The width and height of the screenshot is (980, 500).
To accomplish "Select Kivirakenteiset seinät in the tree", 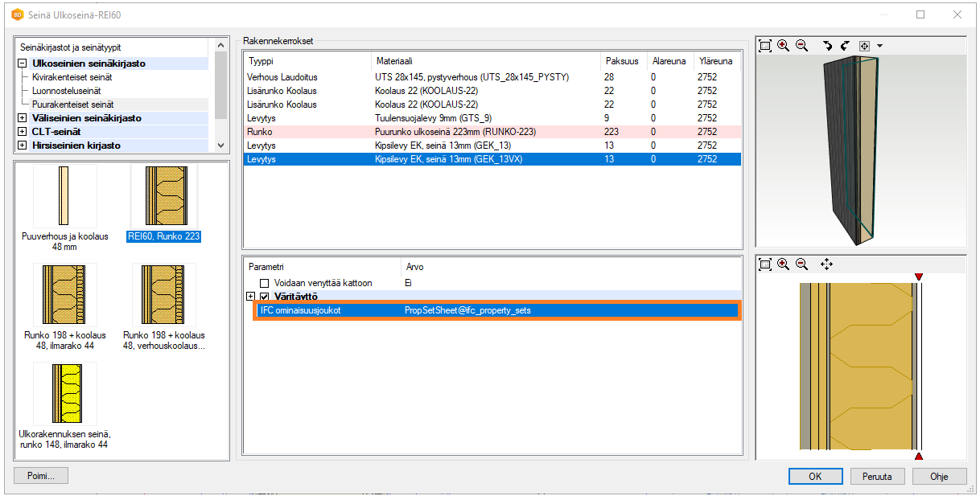I will [x=72, y=77].
